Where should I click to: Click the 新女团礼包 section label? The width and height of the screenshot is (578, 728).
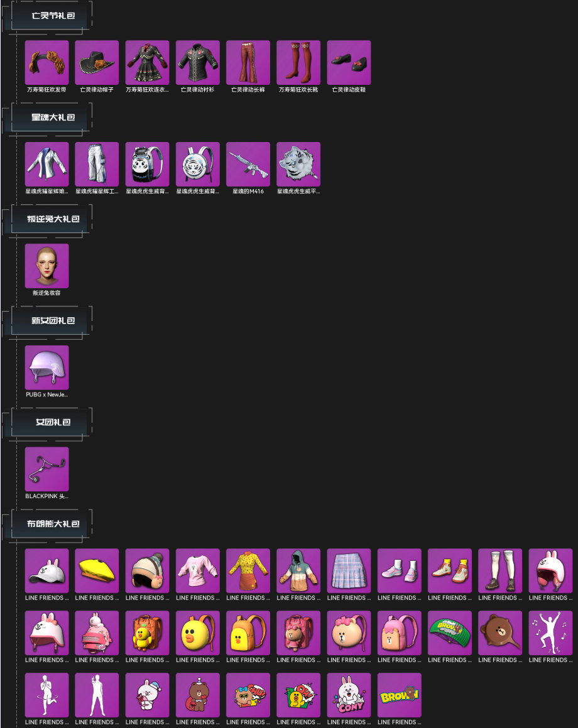coord(53,320)
